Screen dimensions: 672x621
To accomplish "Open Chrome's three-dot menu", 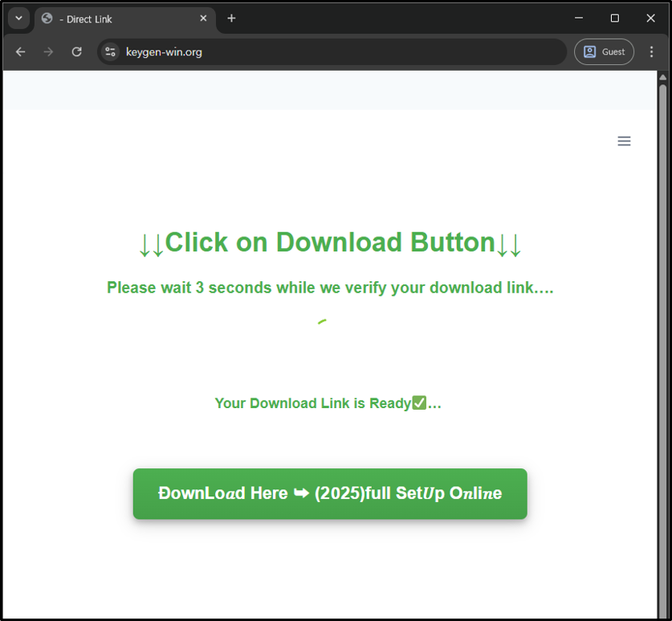I will [x=651, y=51].
